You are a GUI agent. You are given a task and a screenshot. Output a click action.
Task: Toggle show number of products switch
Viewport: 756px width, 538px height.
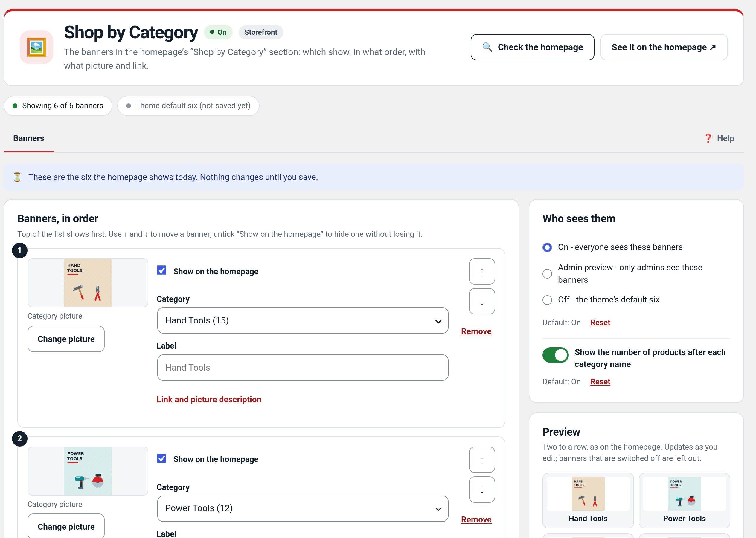point(555,355)
